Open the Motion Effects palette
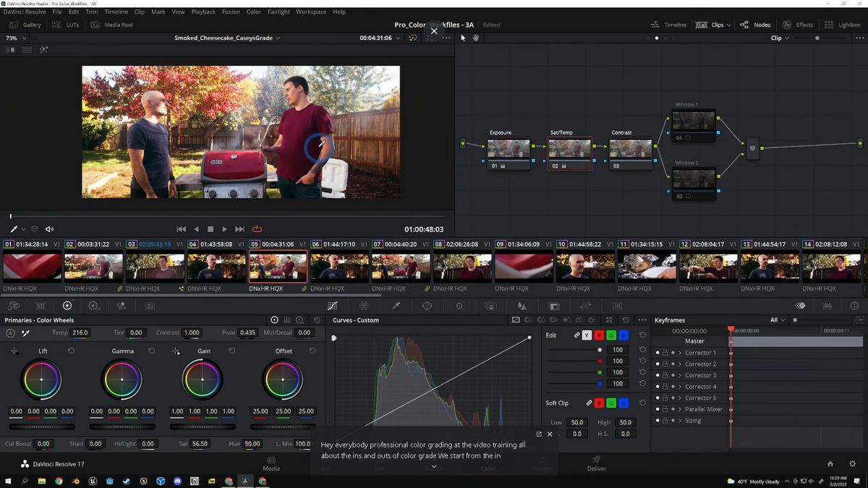This screenshot has height=488, width=868. 149,306
